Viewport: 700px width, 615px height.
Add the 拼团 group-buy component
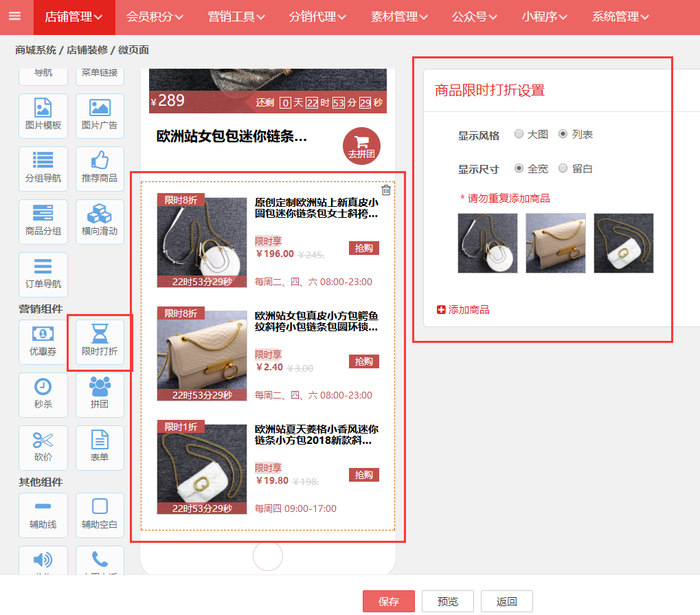100,394
